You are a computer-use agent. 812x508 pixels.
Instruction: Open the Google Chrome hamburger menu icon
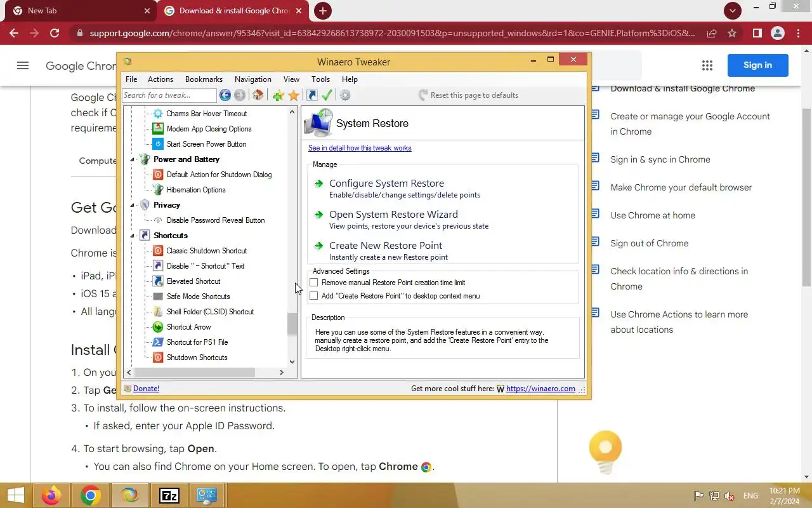click(23, 65)
